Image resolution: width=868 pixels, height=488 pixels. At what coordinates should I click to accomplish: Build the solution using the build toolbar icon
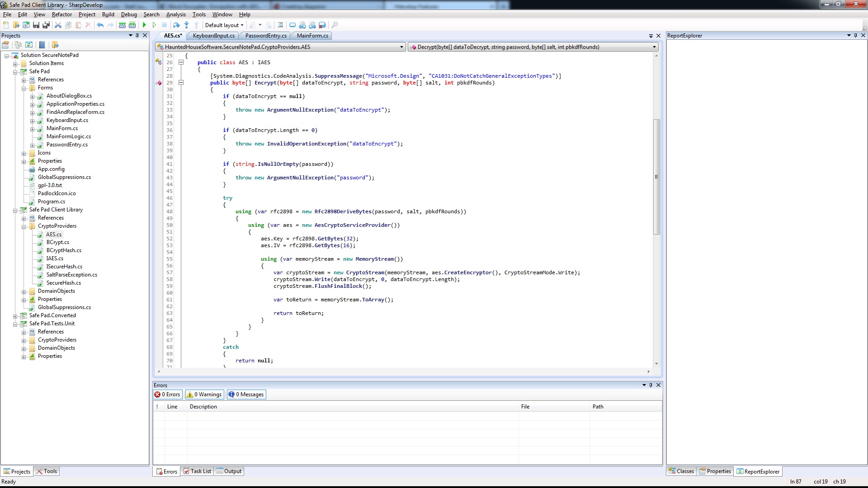123,25
